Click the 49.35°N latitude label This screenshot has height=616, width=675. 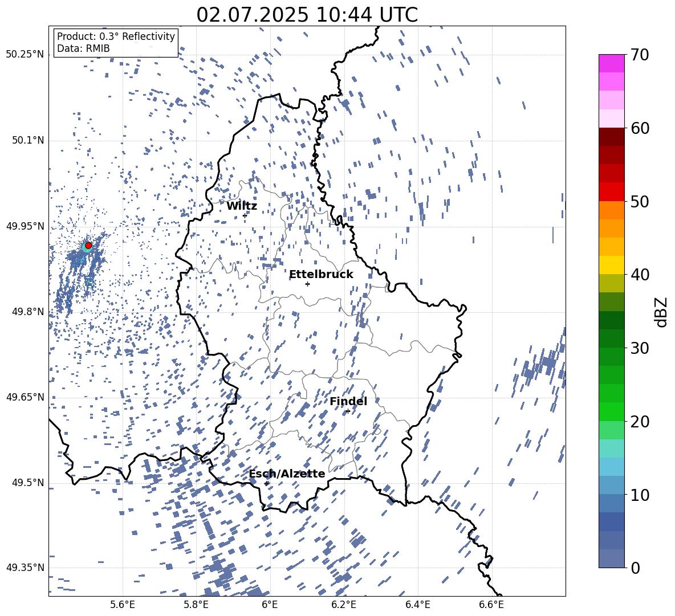pyautogui.click(x=25, y=568)
